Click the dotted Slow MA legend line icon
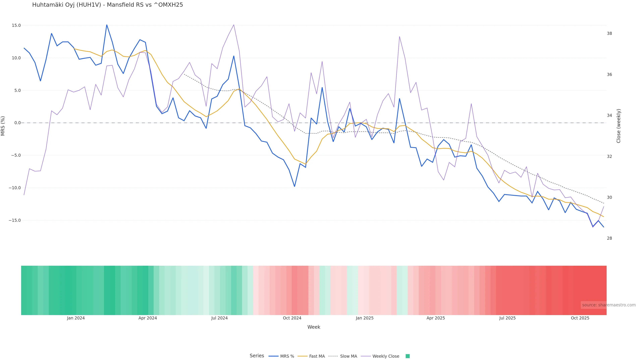The image size is (644, 362). point(333,356)
